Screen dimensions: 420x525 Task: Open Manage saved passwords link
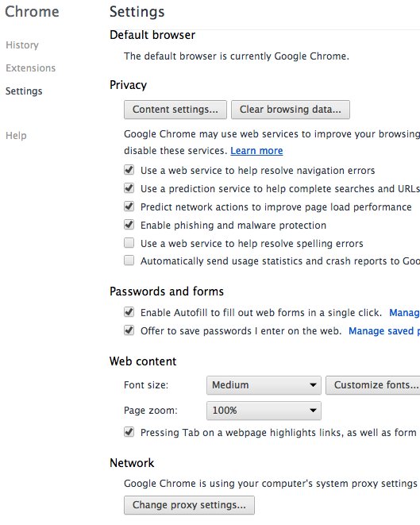(x=383, y=330)
